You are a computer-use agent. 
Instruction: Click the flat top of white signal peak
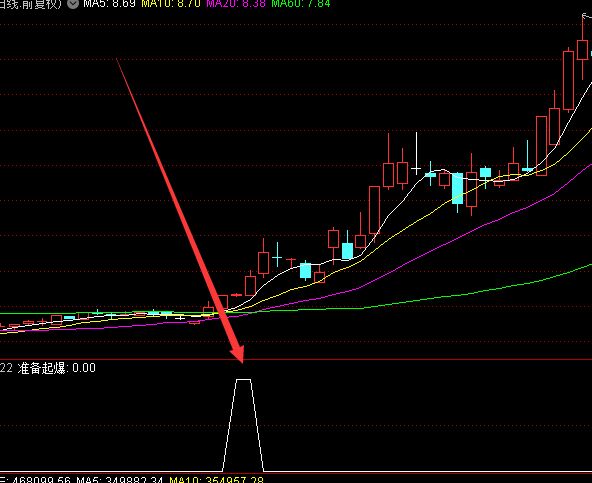243,380
